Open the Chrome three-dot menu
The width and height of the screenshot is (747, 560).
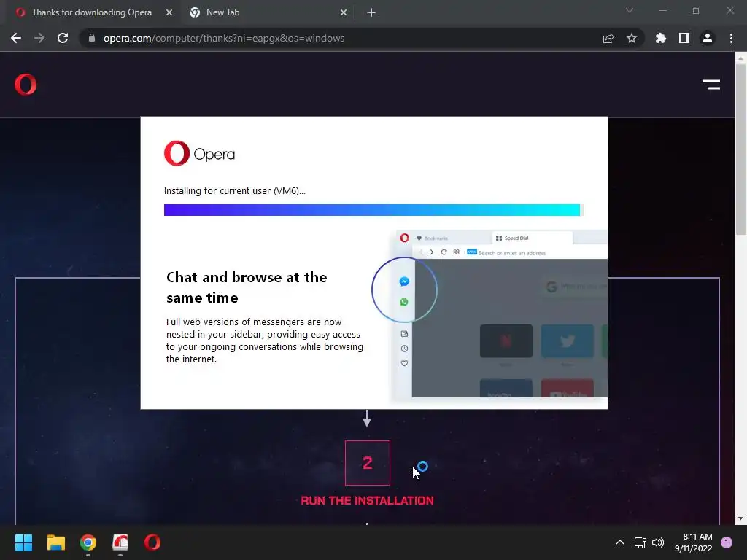pyautogui.click(x=731, y=38)
